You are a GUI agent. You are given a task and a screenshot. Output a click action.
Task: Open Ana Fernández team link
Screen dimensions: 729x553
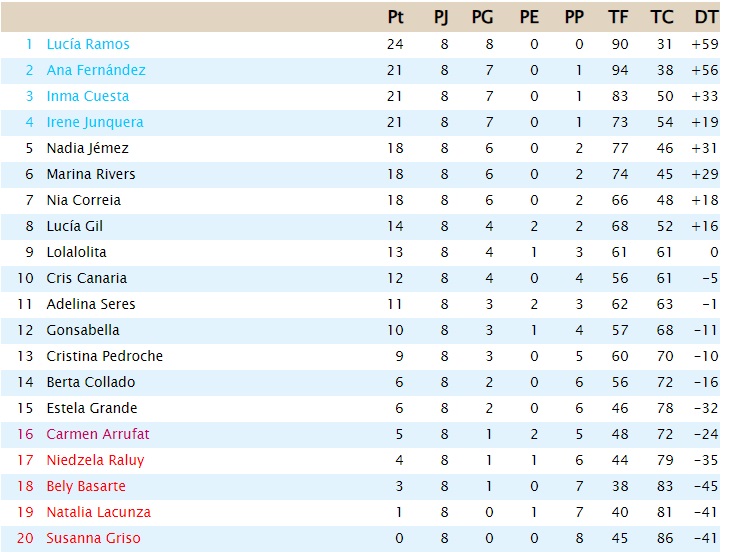click(96, 70)
